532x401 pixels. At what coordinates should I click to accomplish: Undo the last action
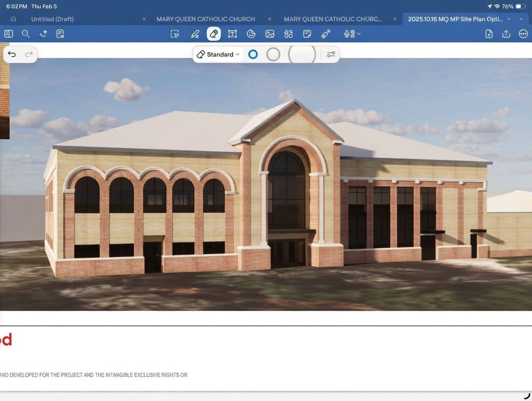pyautogui.click(x=12, y=54)
